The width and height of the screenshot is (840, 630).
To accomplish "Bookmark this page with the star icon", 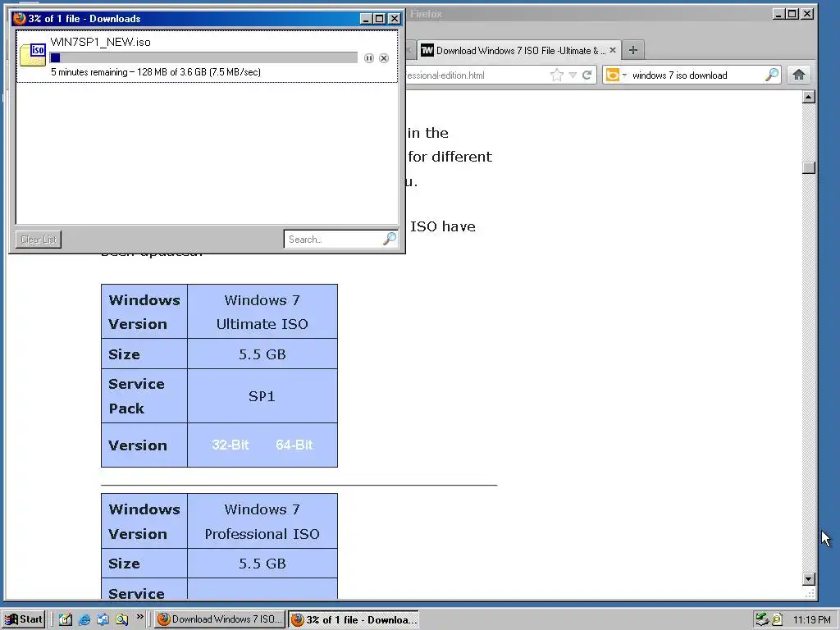I will pyautogui.click(x=557, y=75).
